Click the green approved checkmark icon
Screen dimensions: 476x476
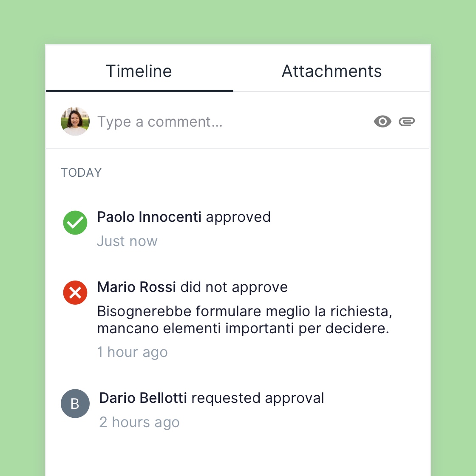click(x=75, y=223)
